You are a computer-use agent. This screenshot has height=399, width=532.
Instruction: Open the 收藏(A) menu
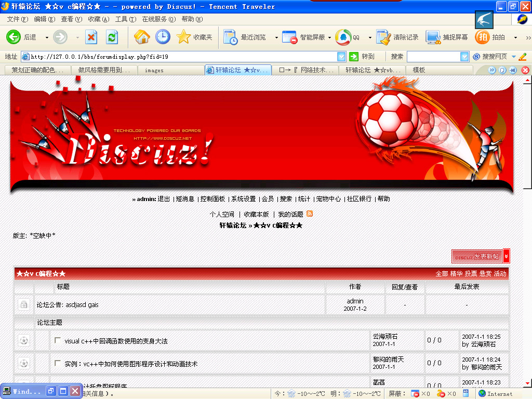(98, 19)
